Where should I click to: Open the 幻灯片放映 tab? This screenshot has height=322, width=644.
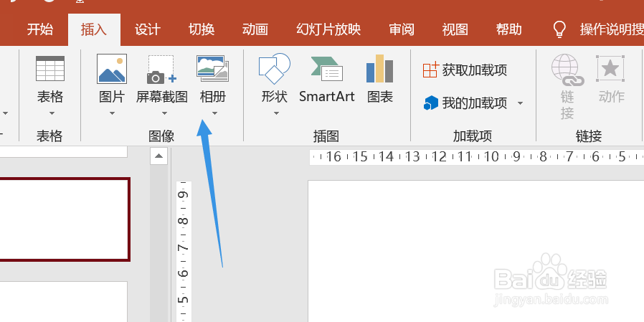point(328,29)
